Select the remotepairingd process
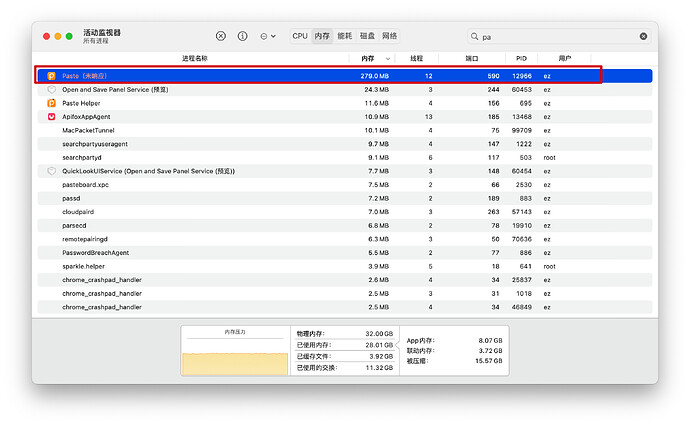690x426 pixels. 345,239
